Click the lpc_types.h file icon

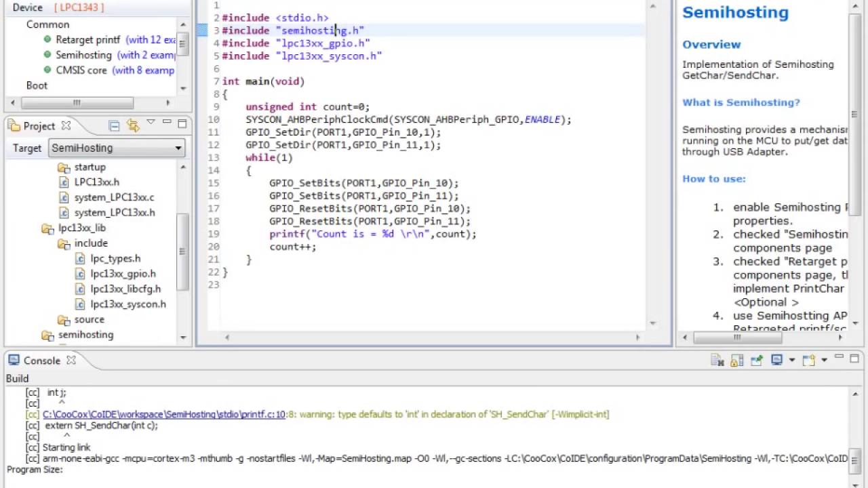tap(80, 259)
